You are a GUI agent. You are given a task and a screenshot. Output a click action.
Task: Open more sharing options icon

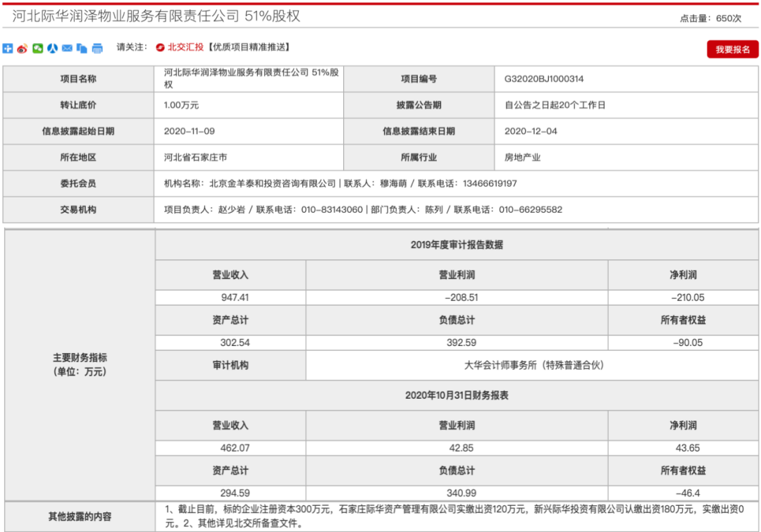(8, 48)
